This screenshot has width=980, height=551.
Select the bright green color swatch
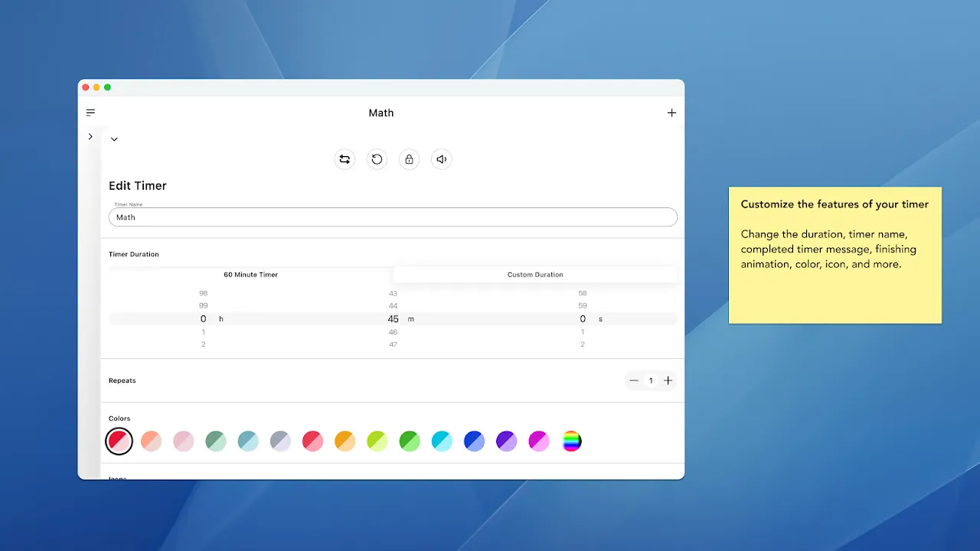(x=409, y=441)
